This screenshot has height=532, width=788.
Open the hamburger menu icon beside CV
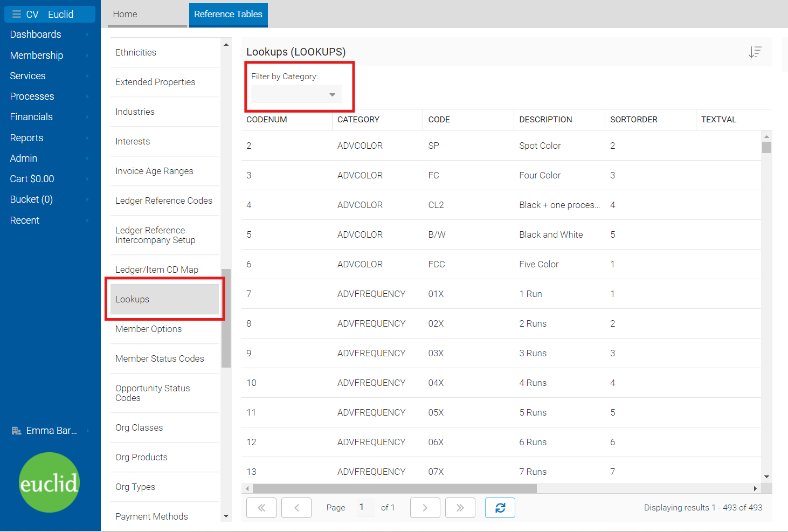coord(17,15)
